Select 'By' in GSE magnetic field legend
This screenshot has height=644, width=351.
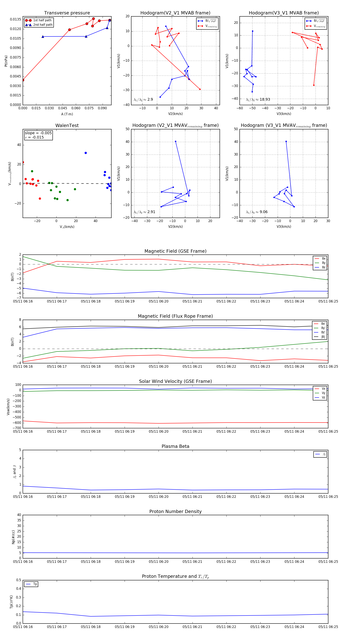pos(320,263)
